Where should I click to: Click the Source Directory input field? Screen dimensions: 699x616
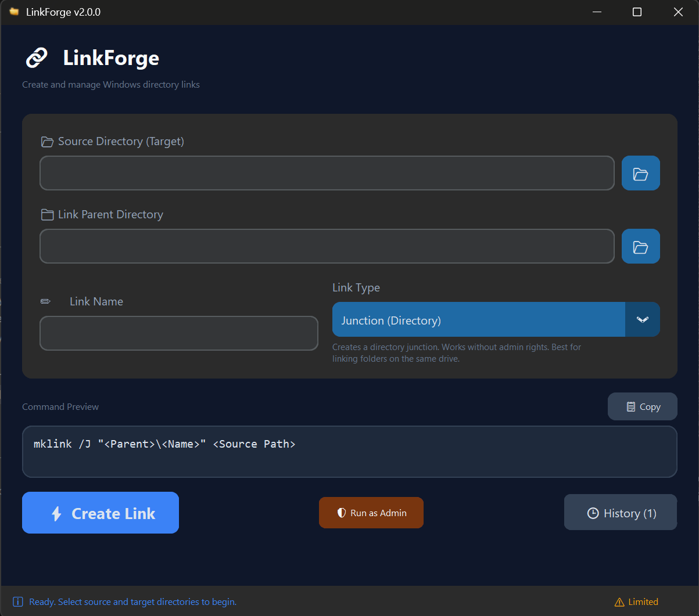coord(327,173)
